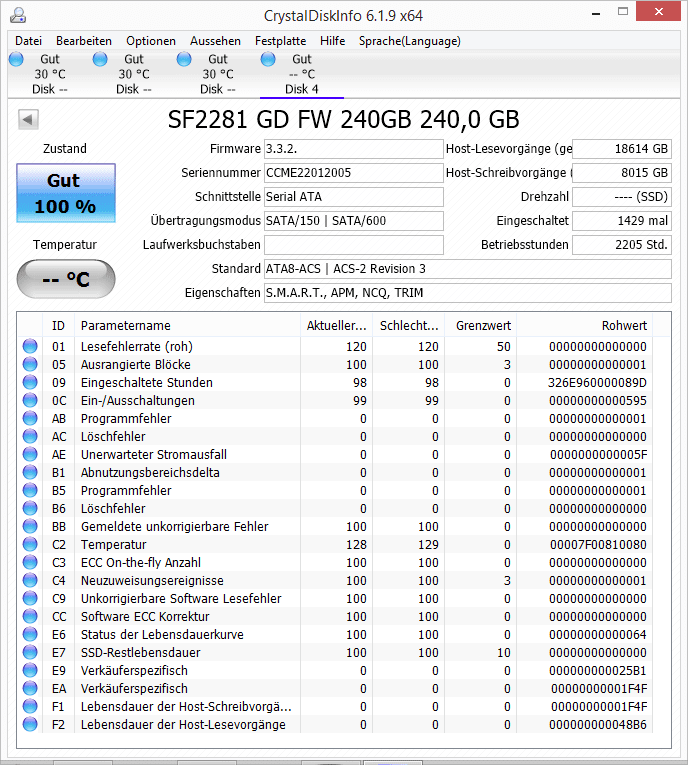Viewport: 688px width, 765px height.
Task: Click raw value 326E960000089D
Action: point(597,382)
